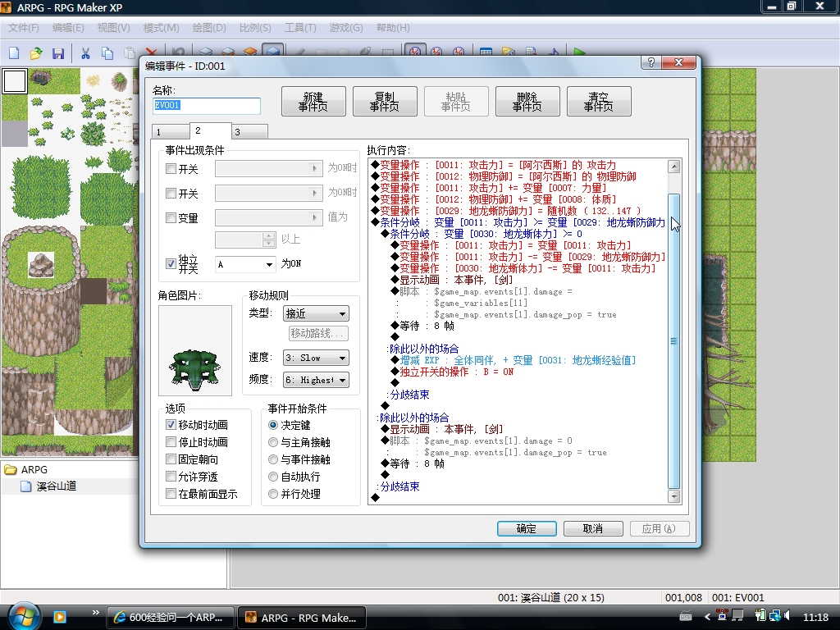Click the command list vertical scrollbar thumb
This screenshot has width=840, height=630.
(674, 341)
